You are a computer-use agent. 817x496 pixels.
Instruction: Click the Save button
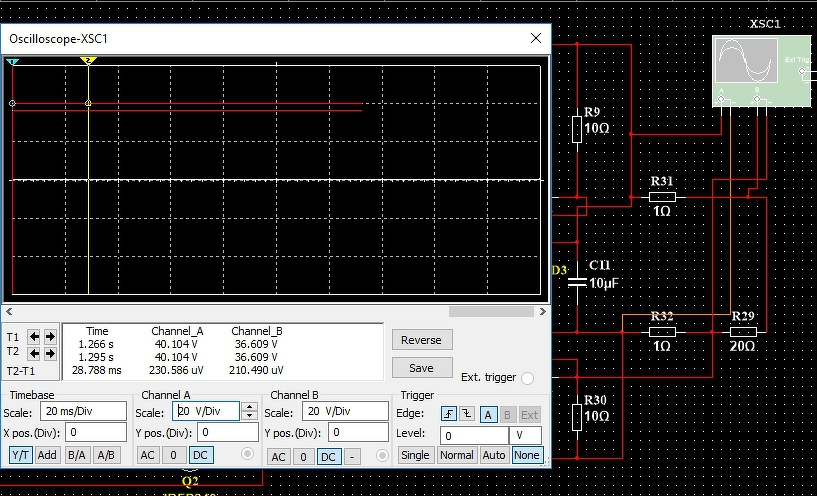(x=422, y=368)
